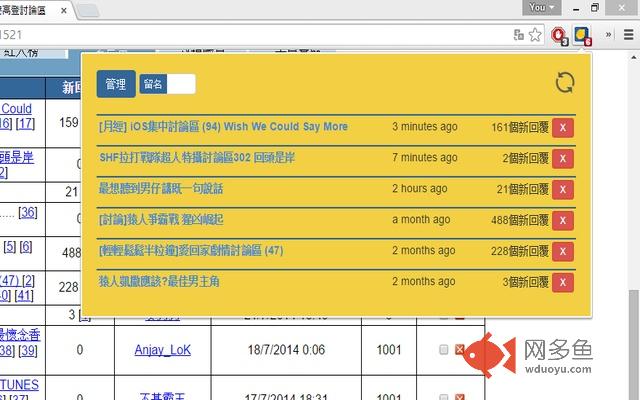640x400 pixels.
Task: Tick the checkbox in Anjay_LoK row
Action: (x=443, y=350)
